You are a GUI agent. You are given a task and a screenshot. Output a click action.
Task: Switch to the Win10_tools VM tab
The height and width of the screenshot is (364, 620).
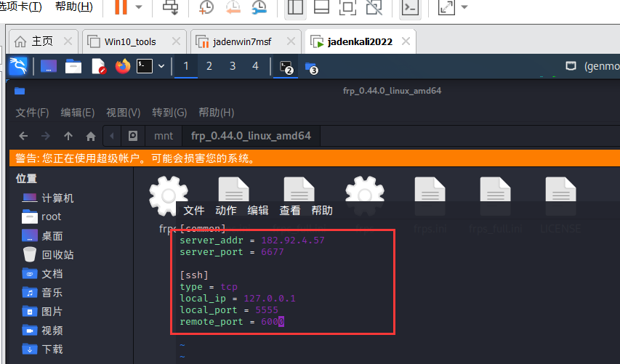tap(129, 41)
